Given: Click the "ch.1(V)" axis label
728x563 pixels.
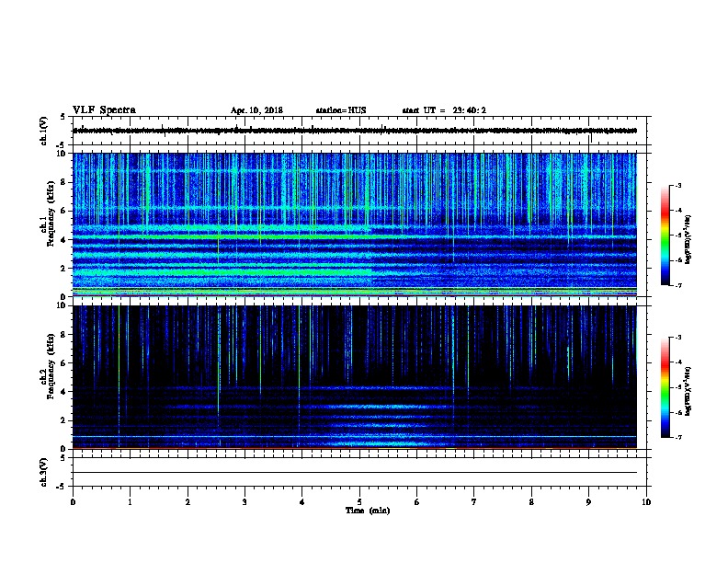Looking at the screenshot, I should coord(44,131).
